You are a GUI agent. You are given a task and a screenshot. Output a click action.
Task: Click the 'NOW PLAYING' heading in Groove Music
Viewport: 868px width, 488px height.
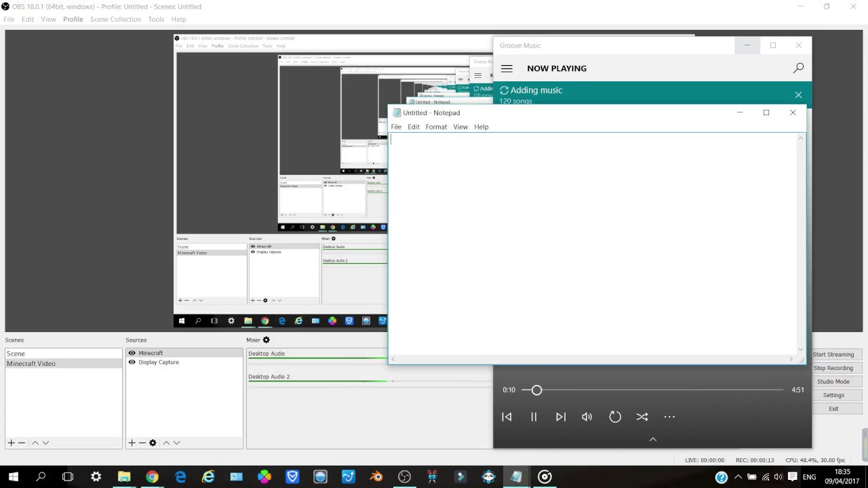[557, 68]
